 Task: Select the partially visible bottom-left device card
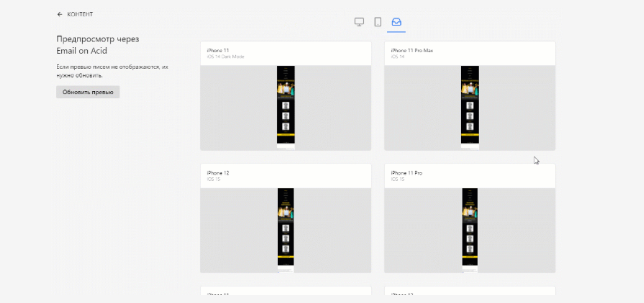tap(286, 291)
